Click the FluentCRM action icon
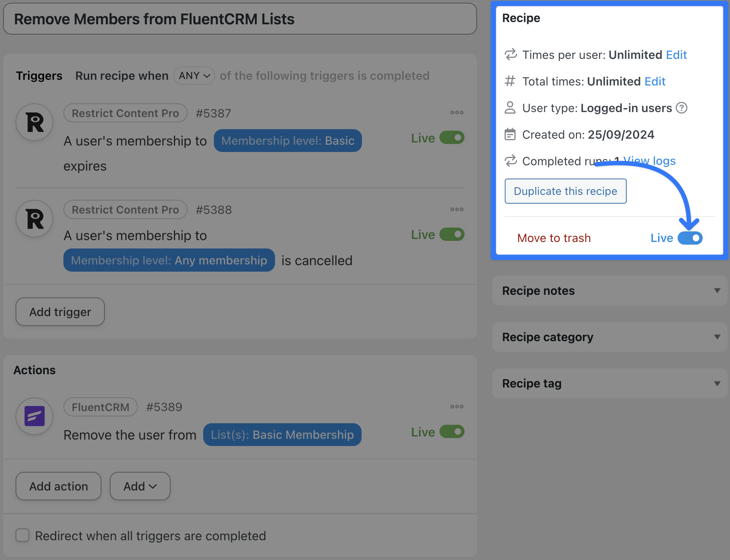Screen dimensions: 730x560 (x=35, y=416)
